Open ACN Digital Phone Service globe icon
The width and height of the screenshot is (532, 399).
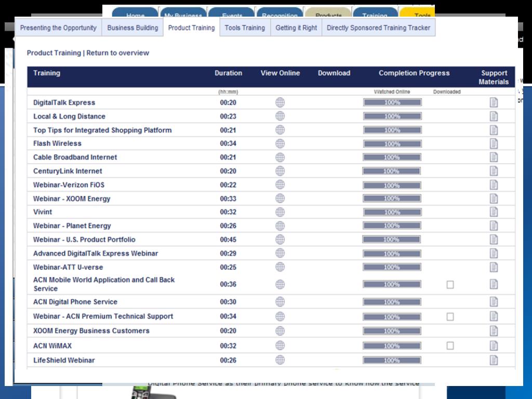click(280, 302)
